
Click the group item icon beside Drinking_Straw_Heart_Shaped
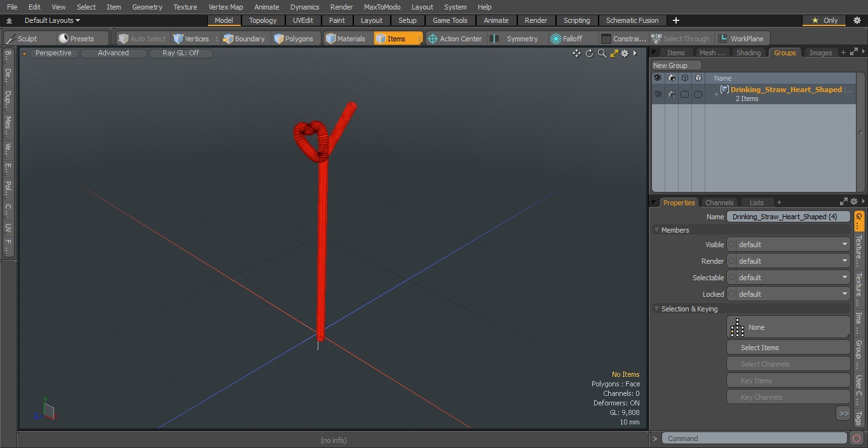click(724, 90)
